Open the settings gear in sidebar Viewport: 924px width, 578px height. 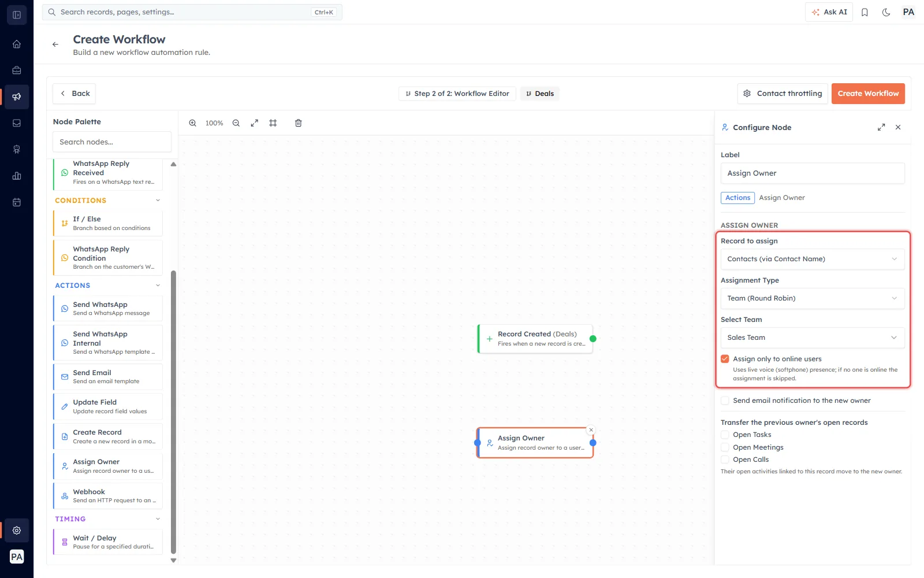coord(17,530)
